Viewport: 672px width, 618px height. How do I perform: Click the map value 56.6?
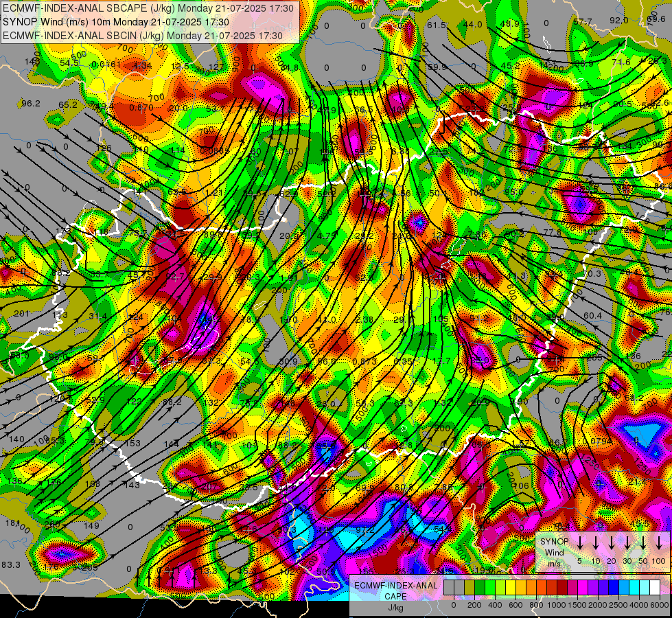[327, 362]
